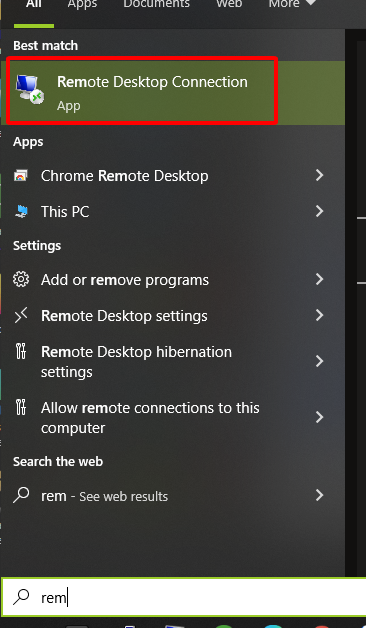366x628 pixels.
Task: Expand Allow remote connections chevron
Action: (319, 417)
